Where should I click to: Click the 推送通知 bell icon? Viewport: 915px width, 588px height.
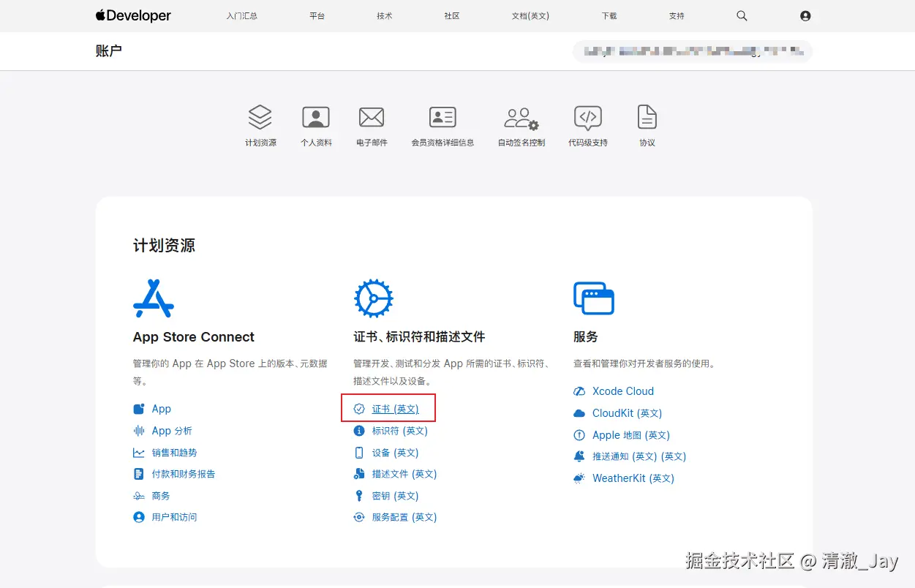click(579, 456)
